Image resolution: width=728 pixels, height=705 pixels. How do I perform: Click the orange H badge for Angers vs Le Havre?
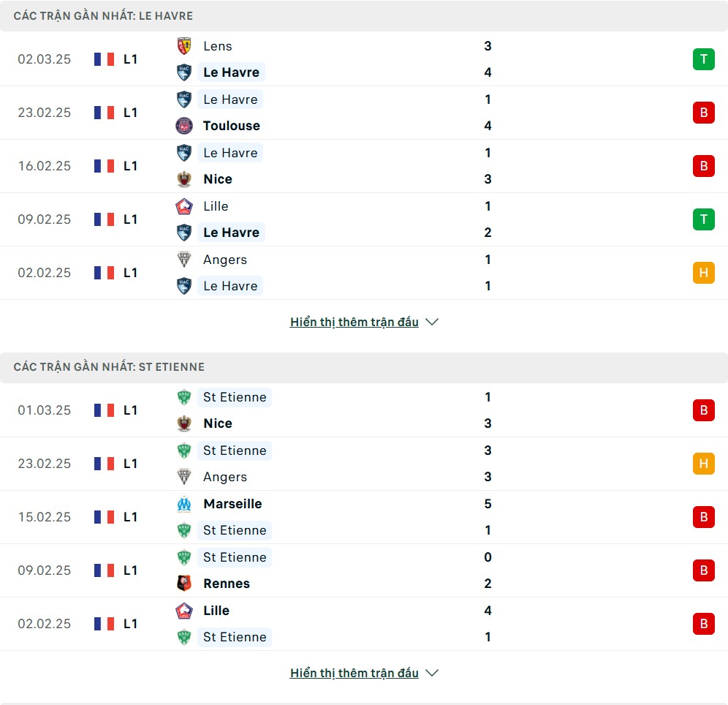(703, 273)
